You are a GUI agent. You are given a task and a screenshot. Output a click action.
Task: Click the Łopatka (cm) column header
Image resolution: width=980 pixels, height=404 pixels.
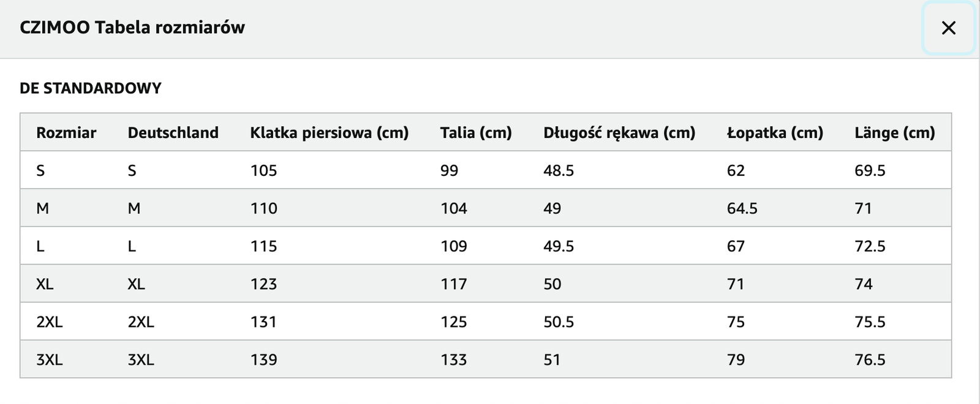pos(775,132)
